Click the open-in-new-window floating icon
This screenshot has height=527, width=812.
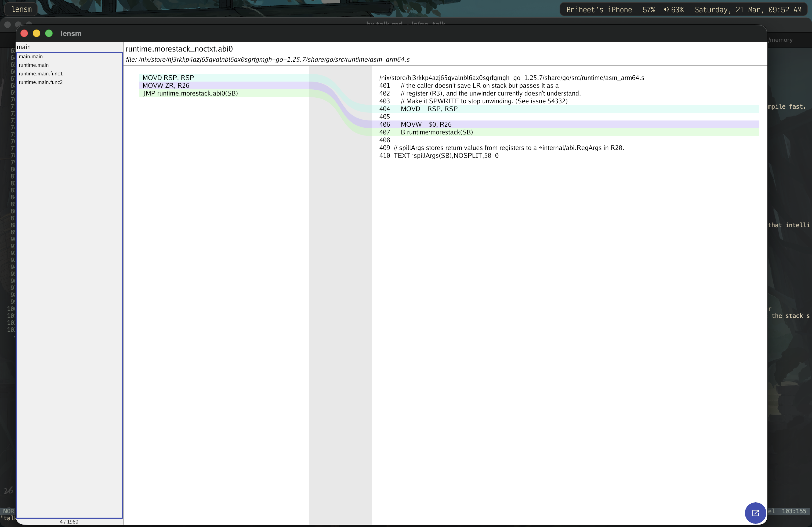(x=755, y=513)
